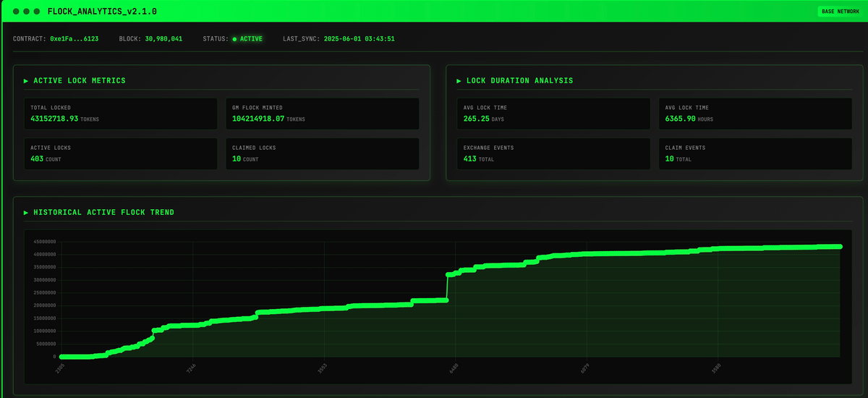
Task: Select Avg Lock Time days card
Action: pyautogui.click(x=553, y=114)
